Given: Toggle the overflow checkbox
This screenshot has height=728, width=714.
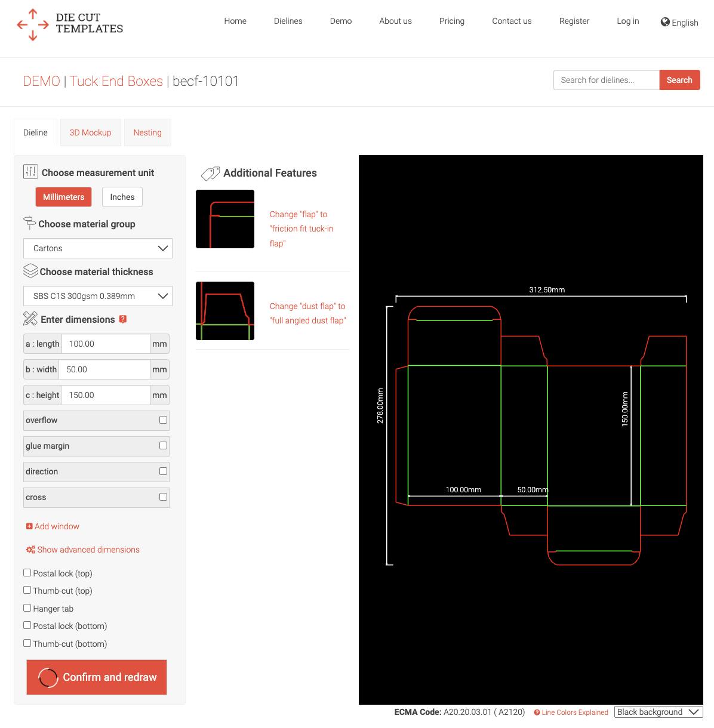Looking at the screenshot, I should (x=163, y=420).
